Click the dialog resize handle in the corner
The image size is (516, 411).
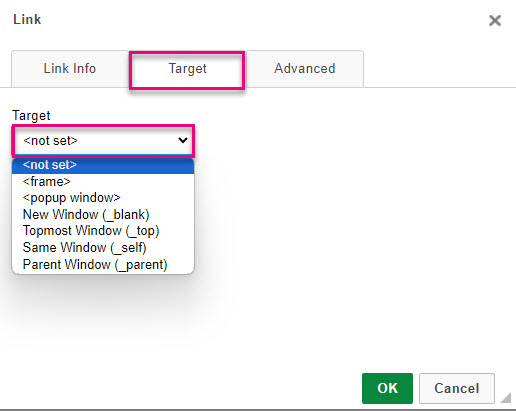point(506,398)
